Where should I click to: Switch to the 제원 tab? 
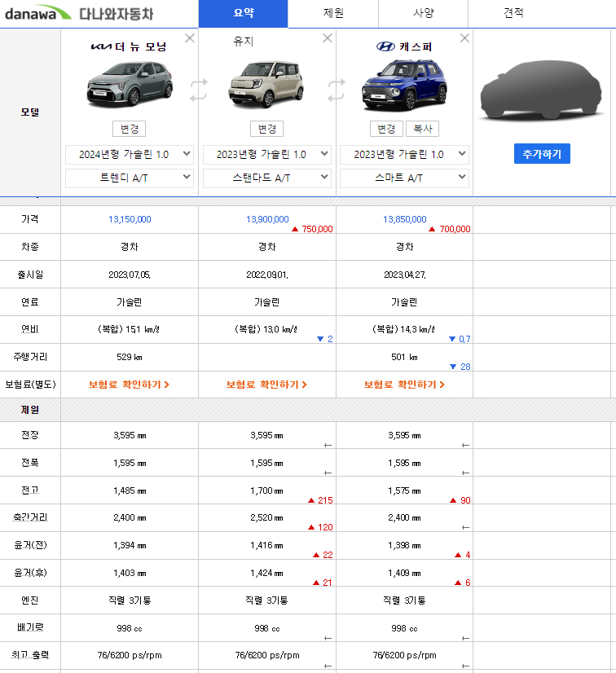click(333, 13)
